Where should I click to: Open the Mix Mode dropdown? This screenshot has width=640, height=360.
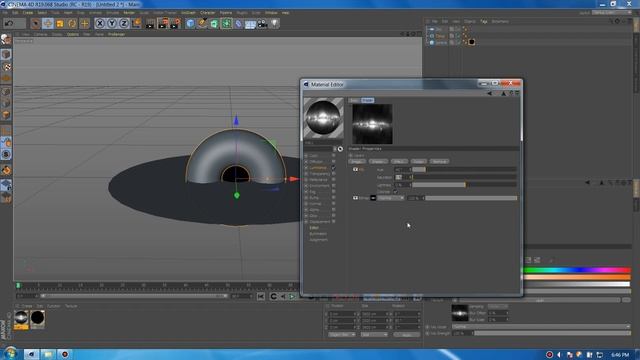point(541,327)
